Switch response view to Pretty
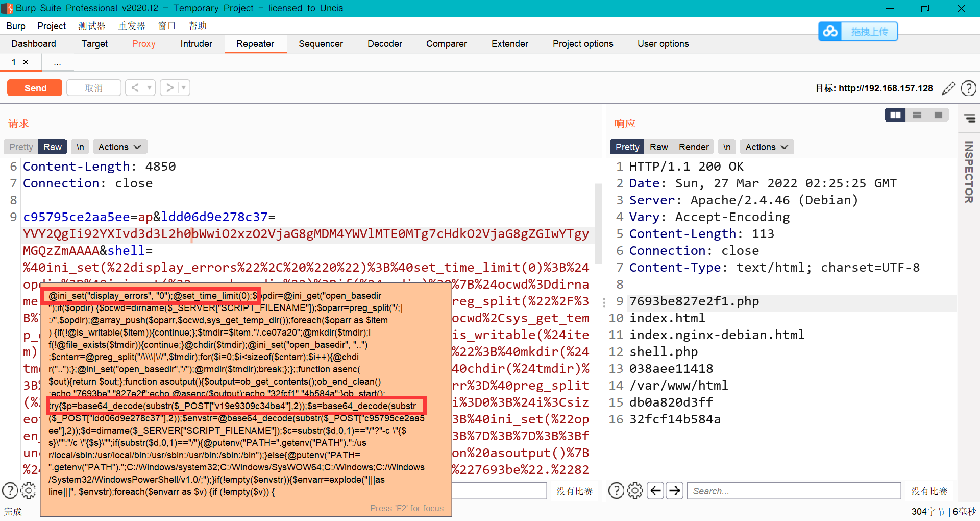980x521 pixels. [627, 147]
